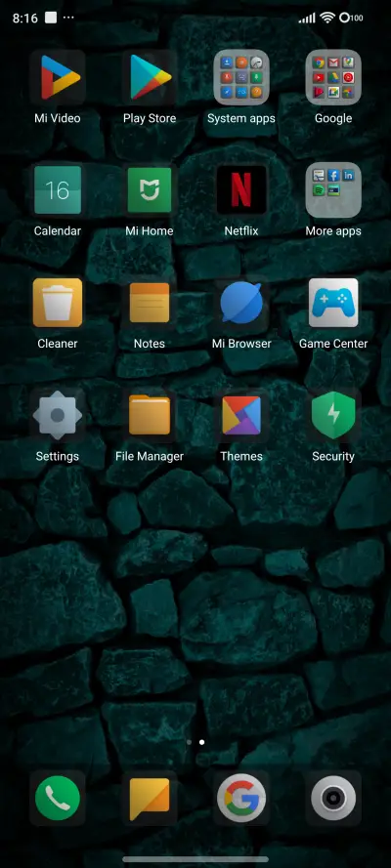Tap the cellular signal bars indicator
The height and width of the screenshot is (868, 391).
307,19
